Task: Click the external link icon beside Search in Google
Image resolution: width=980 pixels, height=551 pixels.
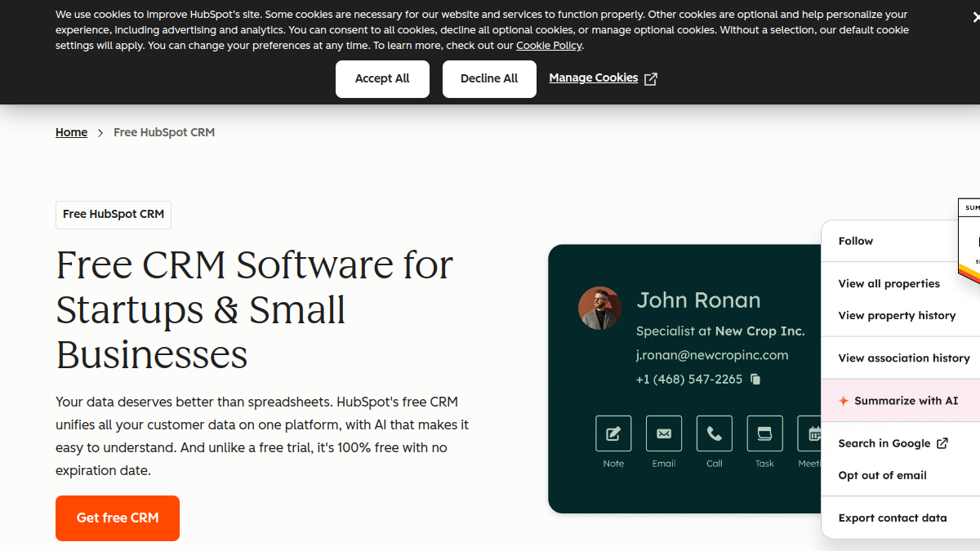Action: point(942,443)
